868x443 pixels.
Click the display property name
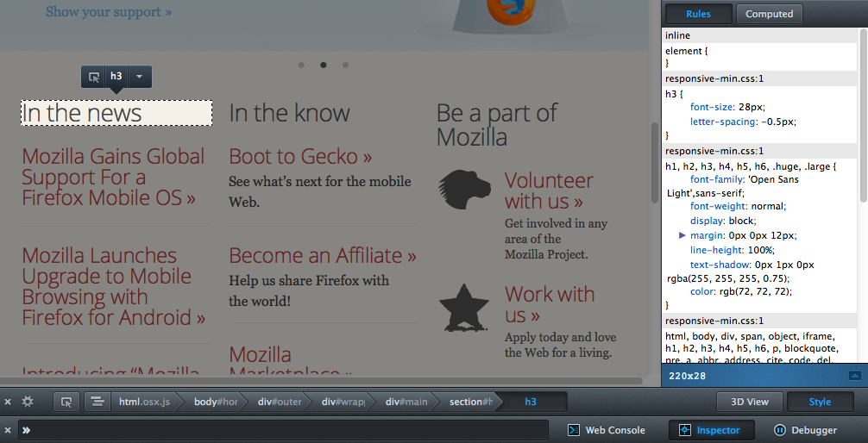coord(707,221)
